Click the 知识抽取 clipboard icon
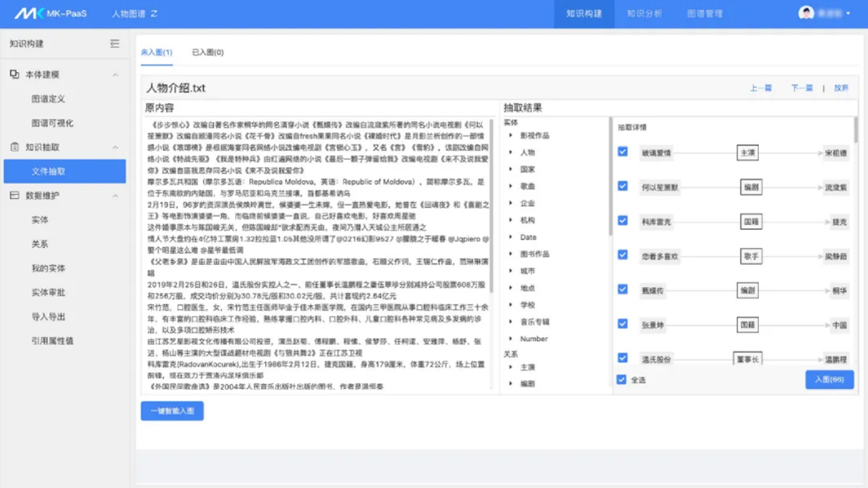The image size is (868, 488). (x=15, y=147)
